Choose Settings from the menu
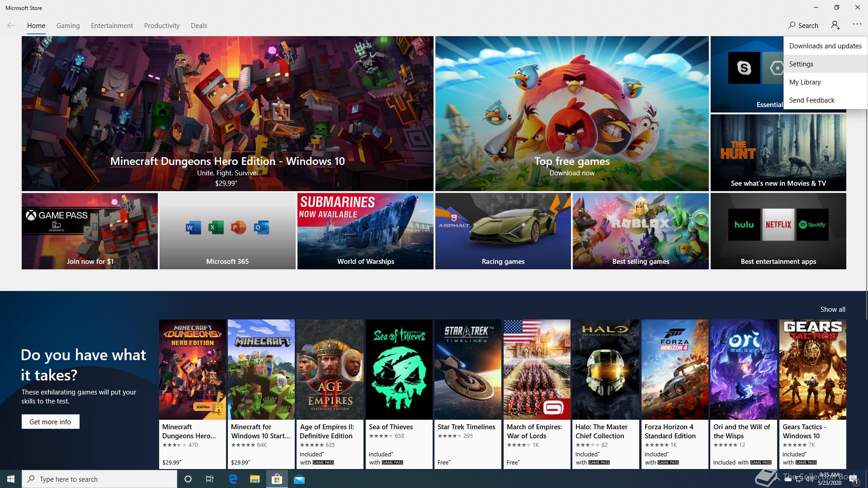Screen dimensions: 868x488 coord(826,64)
